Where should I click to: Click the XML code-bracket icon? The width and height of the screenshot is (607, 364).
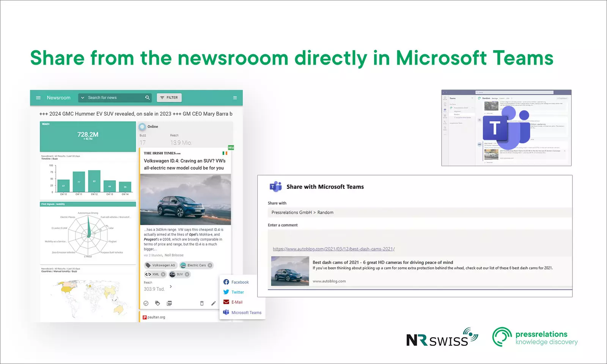[148, 275]
